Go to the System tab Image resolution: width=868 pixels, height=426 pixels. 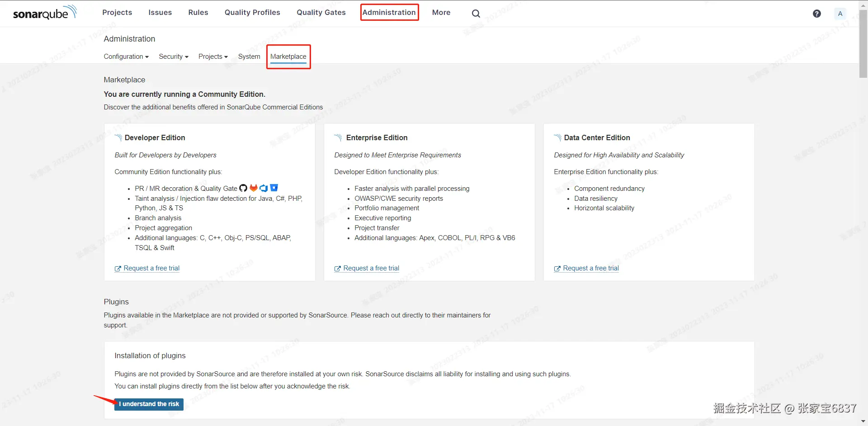(249, 57)
